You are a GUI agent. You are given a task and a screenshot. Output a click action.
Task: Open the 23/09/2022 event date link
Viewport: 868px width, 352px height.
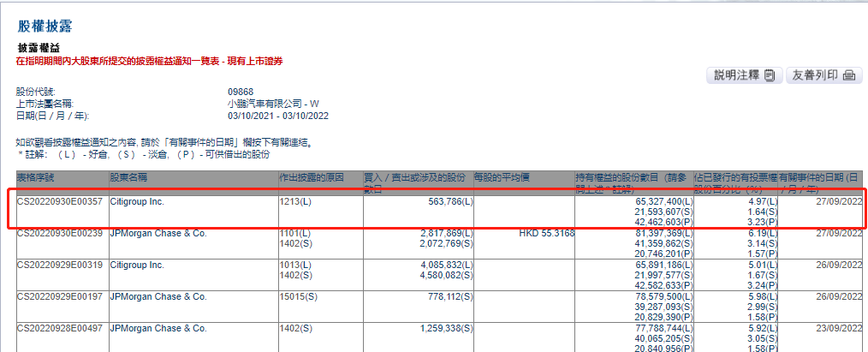pyautogui.click(x=840, y=328)
